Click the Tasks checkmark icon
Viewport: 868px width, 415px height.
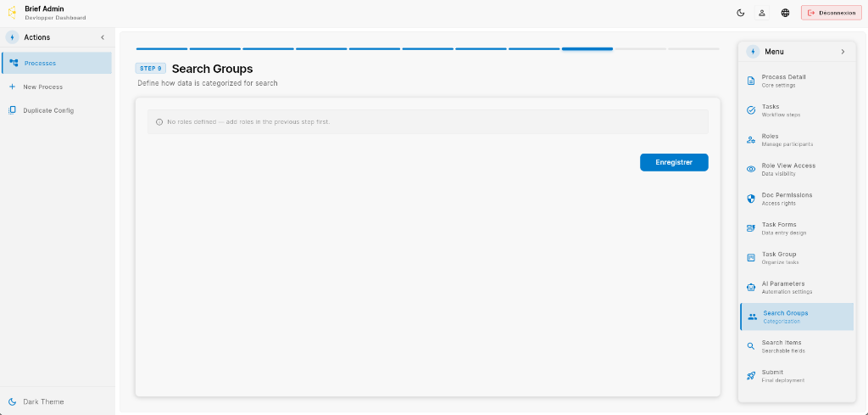pos(751,110)
